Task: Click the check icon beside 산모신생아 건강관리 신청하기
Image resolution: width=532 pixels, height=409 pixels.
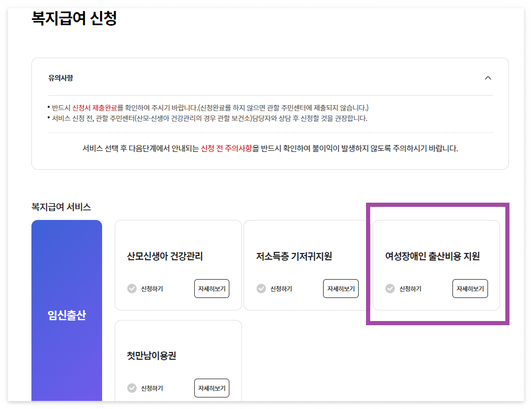Action: pos(132,289)
